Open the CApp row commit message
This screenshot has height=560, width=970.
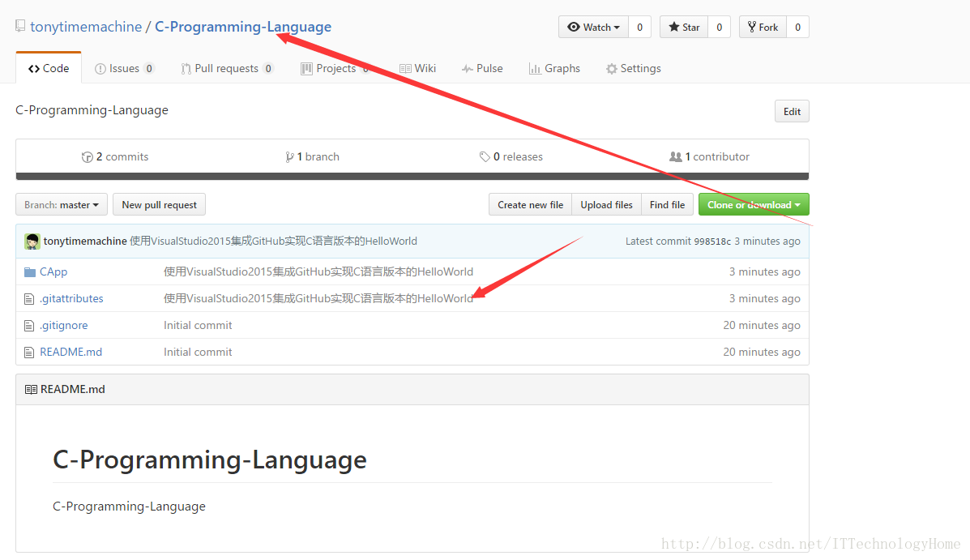(x=318, y=271)
